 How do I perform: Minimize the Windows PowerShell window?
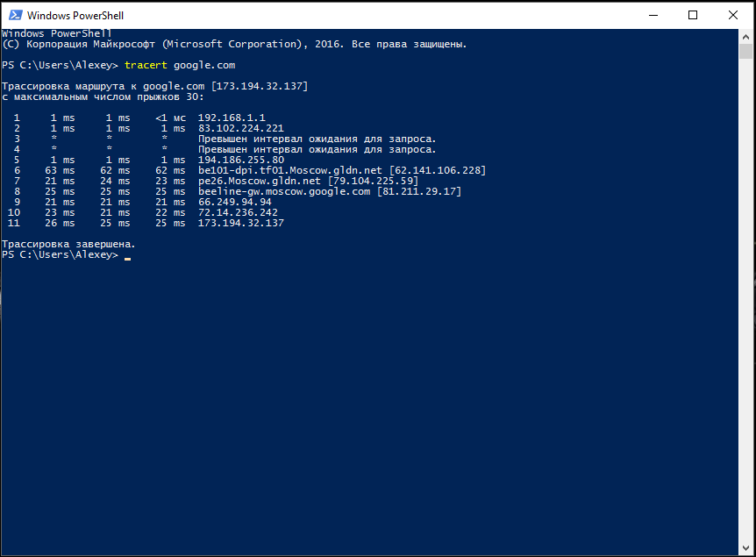652,15
